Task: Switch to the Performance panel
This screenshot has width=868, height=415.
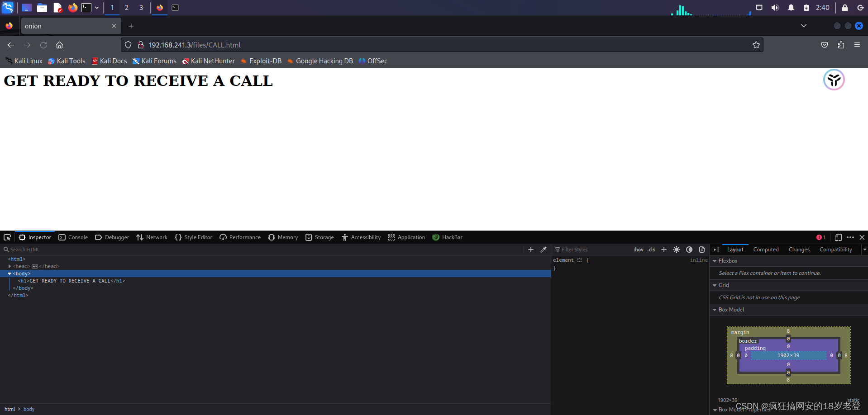Action: (x=240, y=237)
